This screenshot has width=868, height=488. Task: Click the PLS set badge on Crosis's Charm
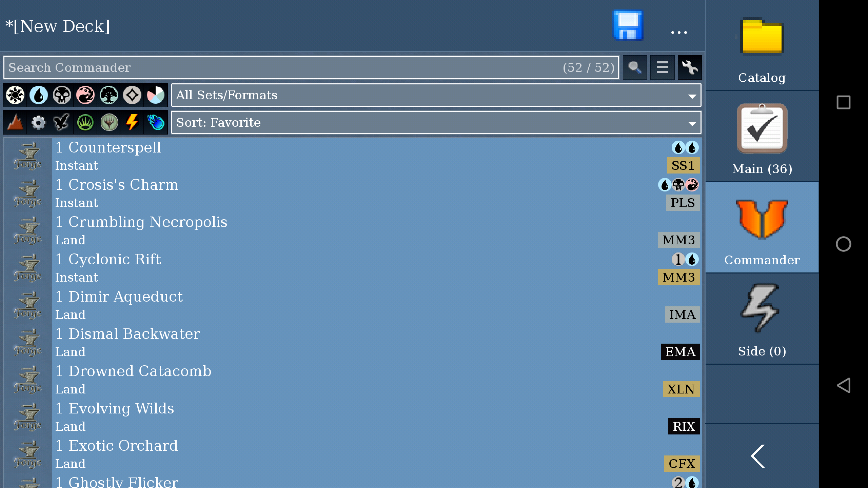tap(683, 203)
